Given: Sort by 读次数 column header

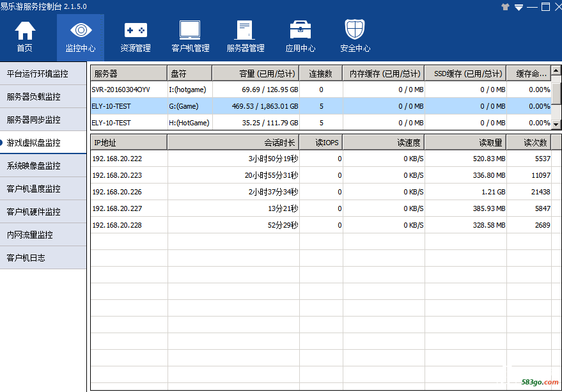Looking at the screenshot, I should [x=529, y=143].
